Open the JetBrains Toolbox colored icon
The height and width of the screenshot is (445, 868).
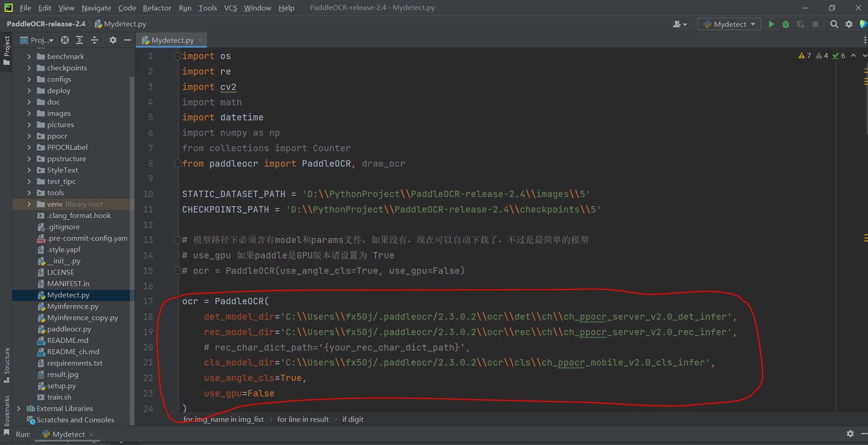click(863, 24)
